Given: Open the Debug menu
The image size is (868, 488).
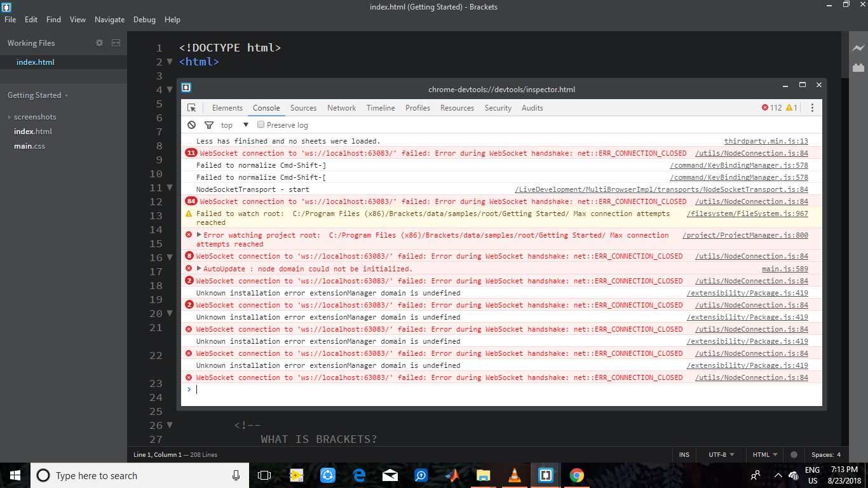Looking at the screenshot, I should click(144, 20).
